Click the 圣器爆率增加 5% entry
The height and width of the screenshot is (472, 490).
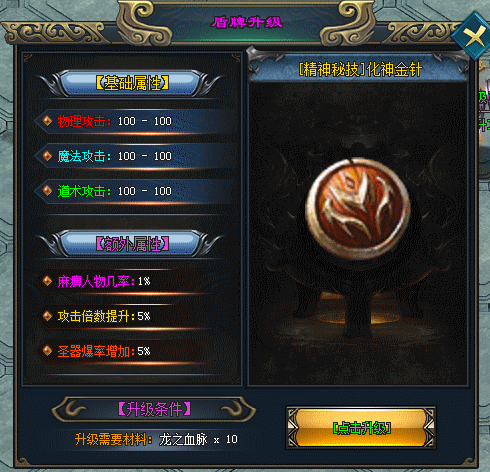pyautogui.click(x=104, y=351)
